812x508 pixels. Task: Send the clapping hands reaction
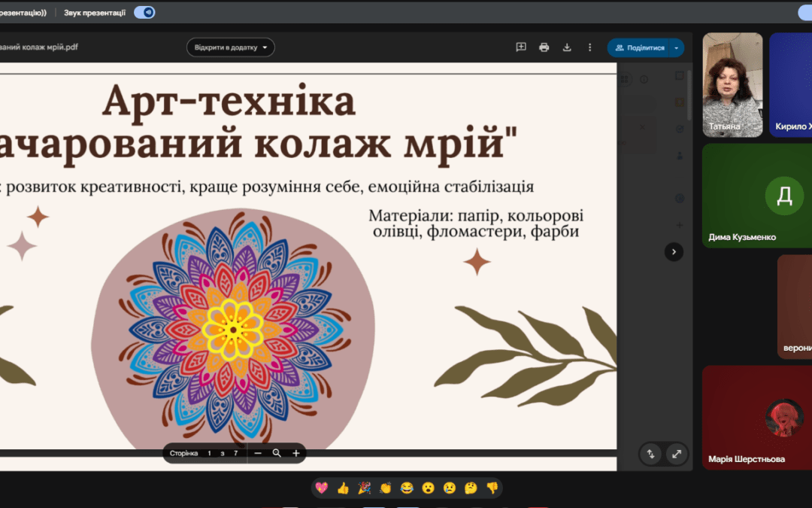385,488
